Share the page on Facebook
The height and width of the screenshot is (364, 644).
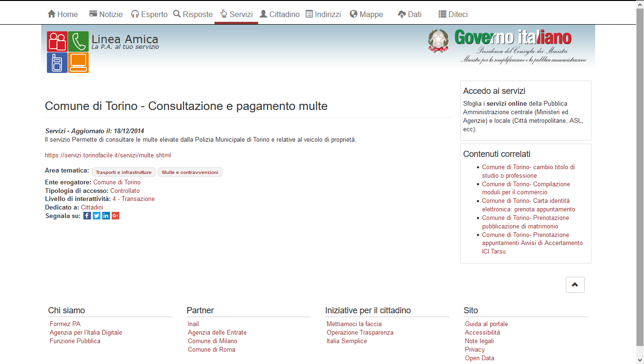point(87,216)
